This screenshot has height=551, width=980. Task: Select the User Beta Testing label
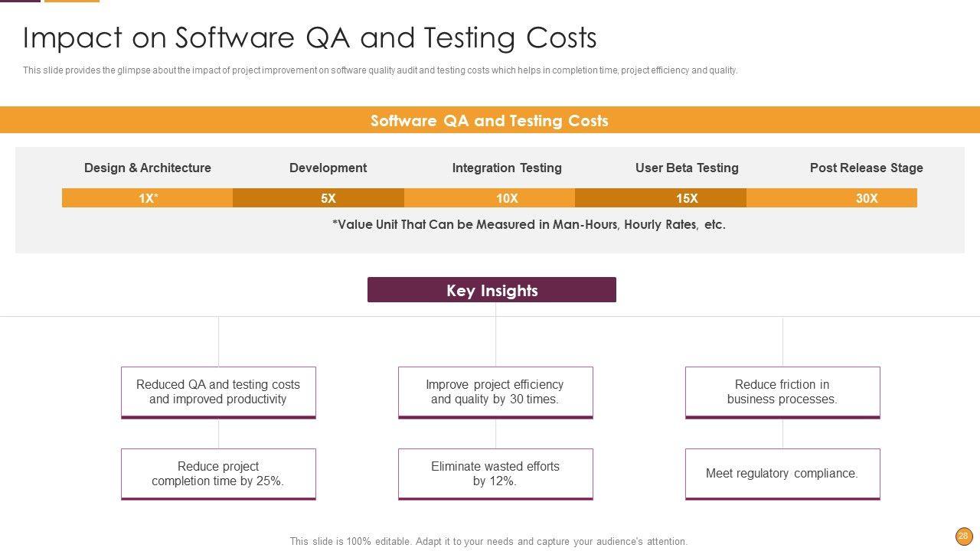(x=687, y=168)
